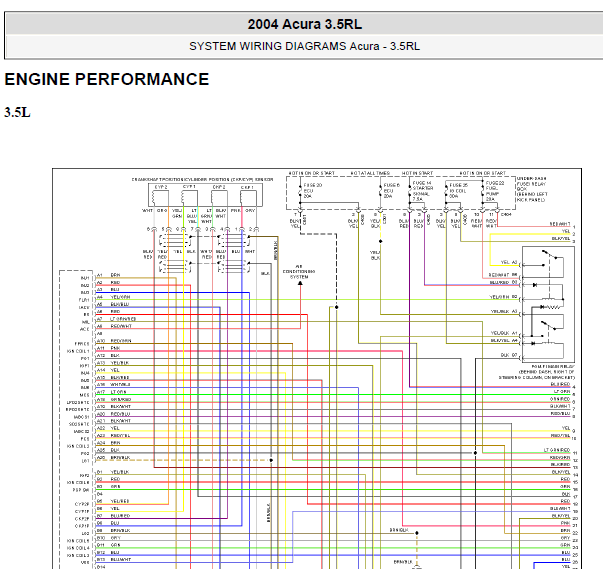The width and height of the screenshot is (603, 569).
Task: Click "HOT IN ON OR START" above Fuse 20
Action: [311, 173]
